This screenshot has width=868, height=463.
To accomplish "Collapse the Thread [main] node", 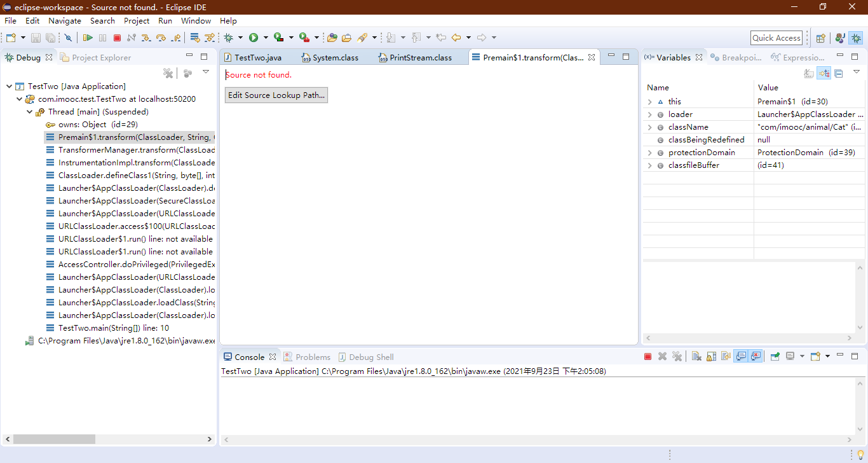I will [29, 112].
